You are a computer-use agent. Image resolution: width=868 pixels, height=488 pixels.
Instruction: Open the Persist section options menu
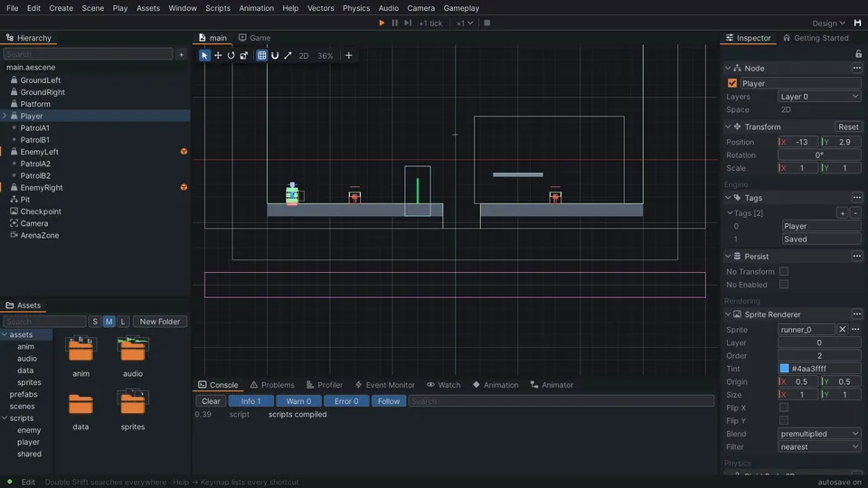click(x=857, y=256)
